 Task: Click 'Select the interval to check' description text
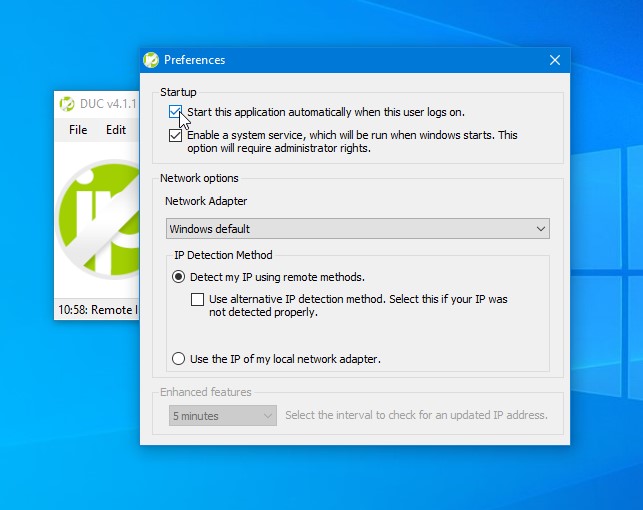pyautogui.click(x=416, y=415)
